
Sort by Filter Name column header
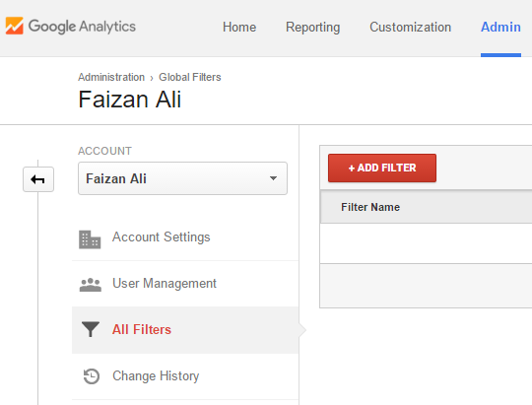click(x=370, y=207)
